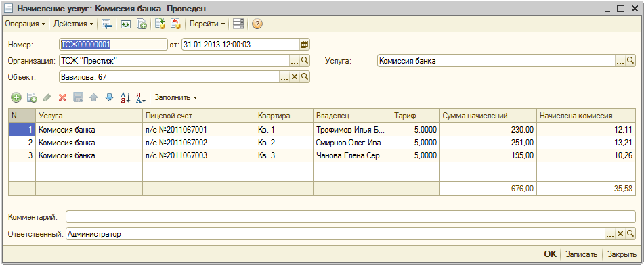Copy the table row with the copy icon
The height and width of the screenshot is (265, 644).
click(32, 97)
